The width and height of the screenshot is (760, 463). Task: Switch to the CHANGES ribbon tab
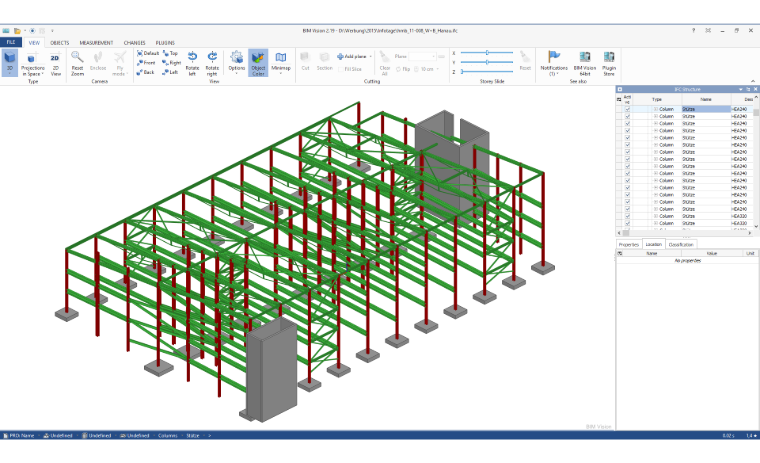134,43
